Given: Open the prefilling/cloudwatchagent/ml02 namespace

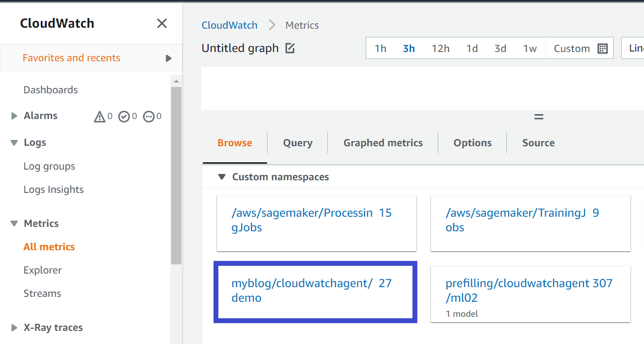Looking at the screenshot, I should click(x=531, y=294).
